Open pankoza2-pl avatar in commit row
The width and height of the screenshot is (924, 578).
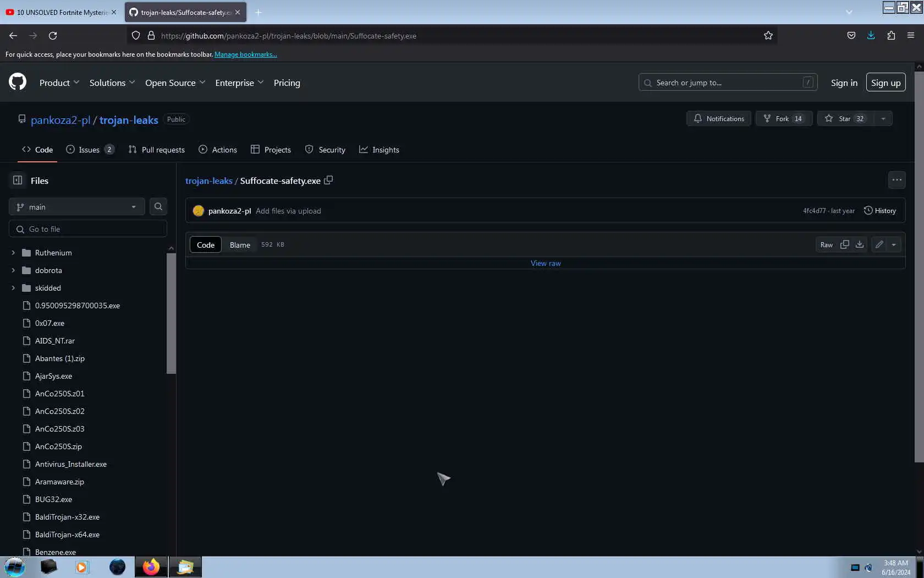pos(199,210)
